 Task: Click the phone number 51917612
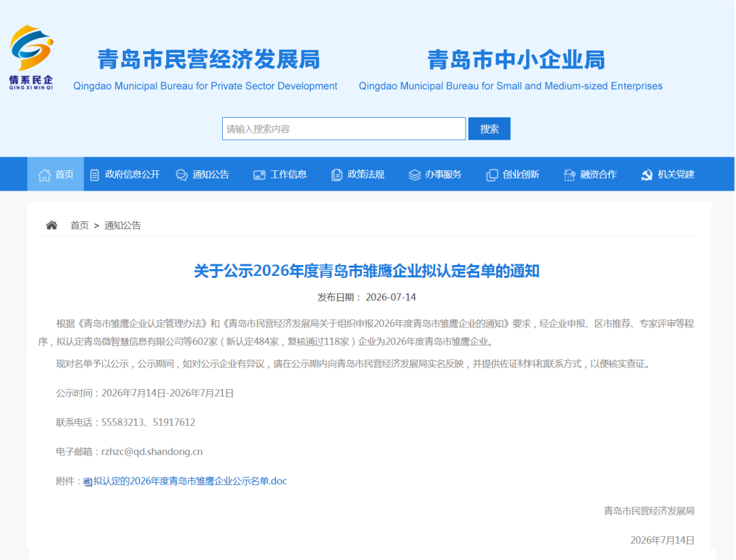coord(174,422)
